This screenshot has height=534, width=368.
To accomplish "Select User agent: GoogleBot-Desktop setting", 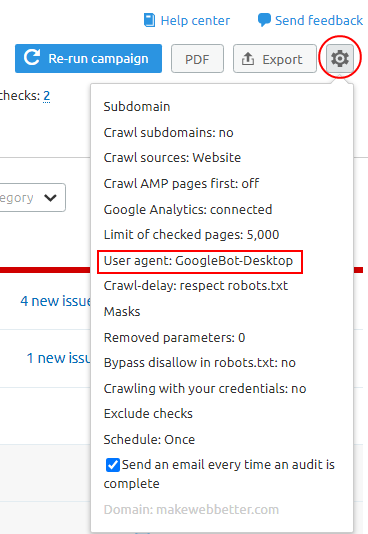I will 198,261.
